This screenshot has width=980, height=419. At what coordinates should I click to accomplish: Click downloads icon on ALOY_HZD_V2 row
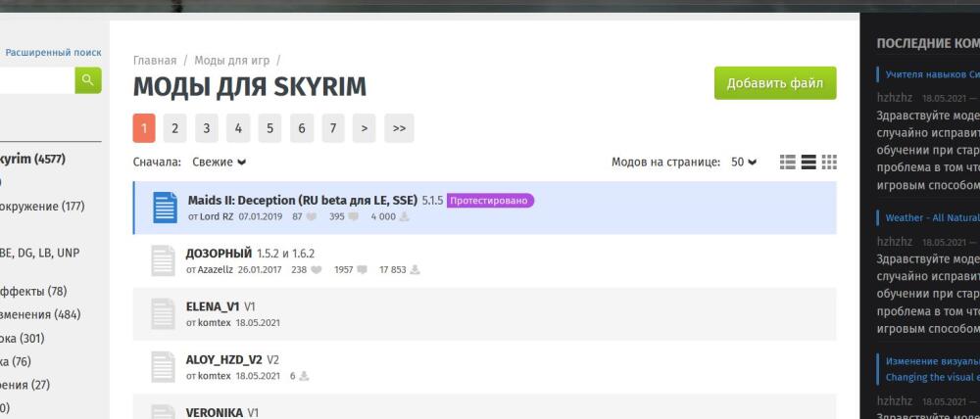pos(305,376)
